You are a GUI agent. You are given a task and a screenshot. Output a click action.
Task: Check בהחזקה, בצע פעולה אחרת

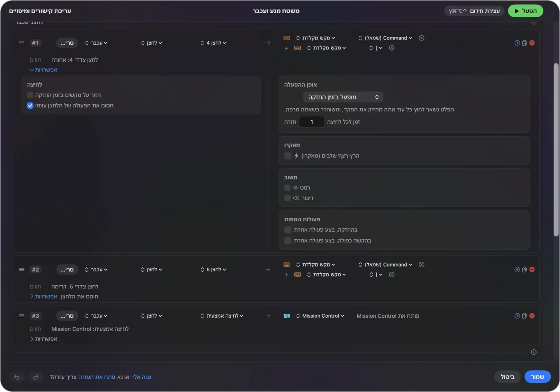point(288,230)
